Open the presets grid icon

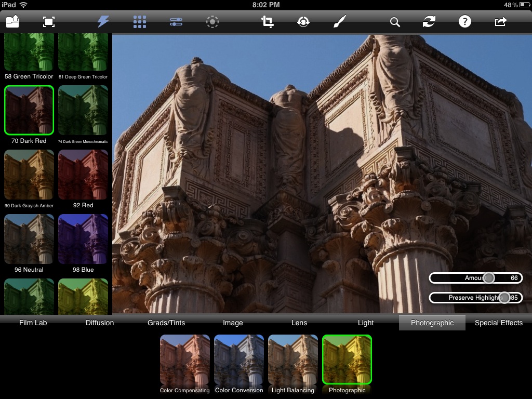(139, 21)
